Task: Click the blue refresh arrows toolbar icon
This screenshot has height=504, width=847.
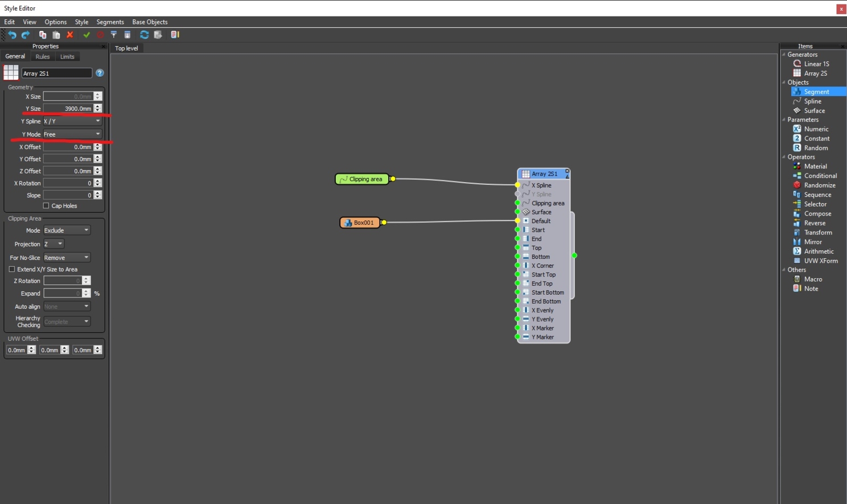Action: coord(144,35)
